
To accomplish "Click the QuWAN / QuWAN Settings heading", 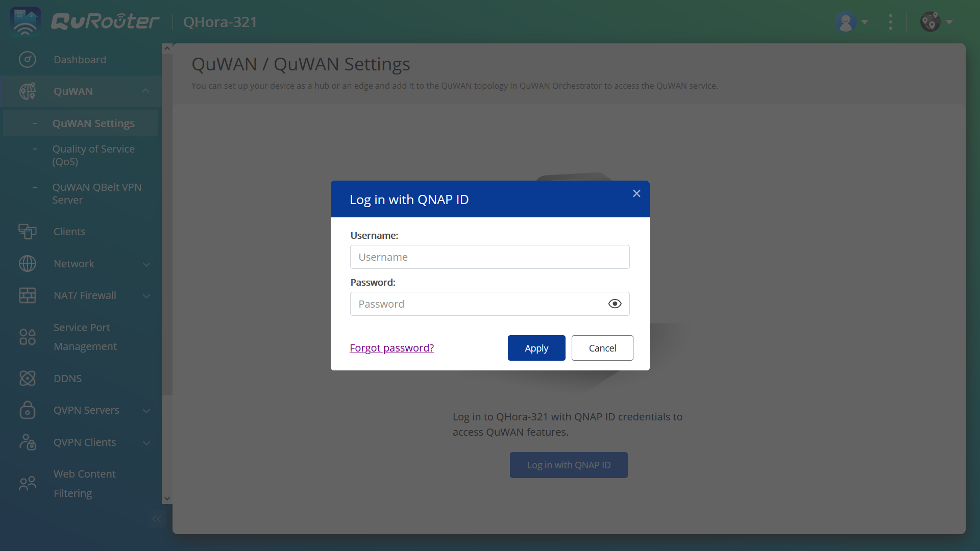I will 301,64.
